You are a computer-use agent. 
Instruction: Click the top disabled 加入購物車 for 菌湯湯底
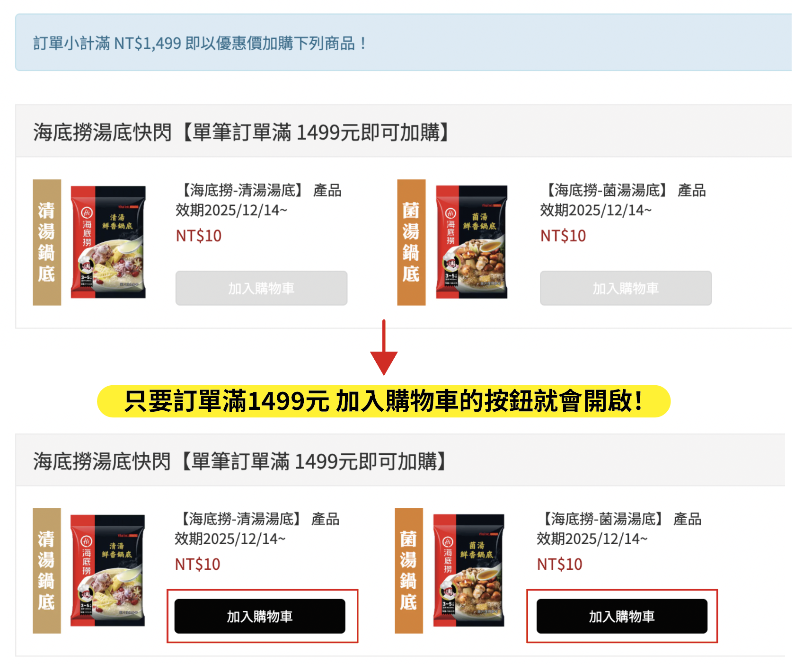pyautogui.click(x=626, y=288)
